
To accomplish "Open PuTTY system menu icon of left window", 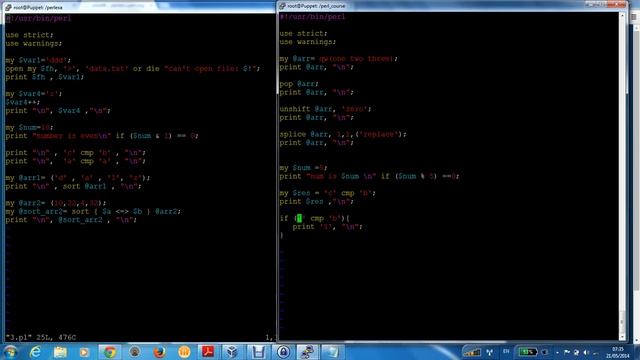I will [x=8, y=7].
